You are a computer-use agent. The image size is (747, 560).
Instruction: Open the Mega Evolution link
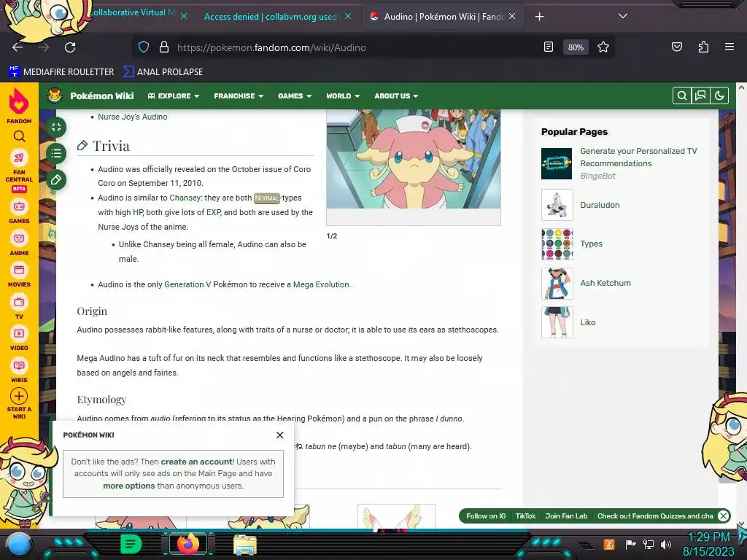point(321,284)
